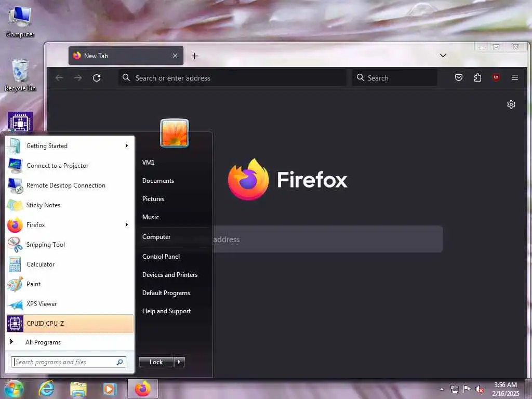Open the network tray icon
The image size is (532, 399).
[454, 390]
